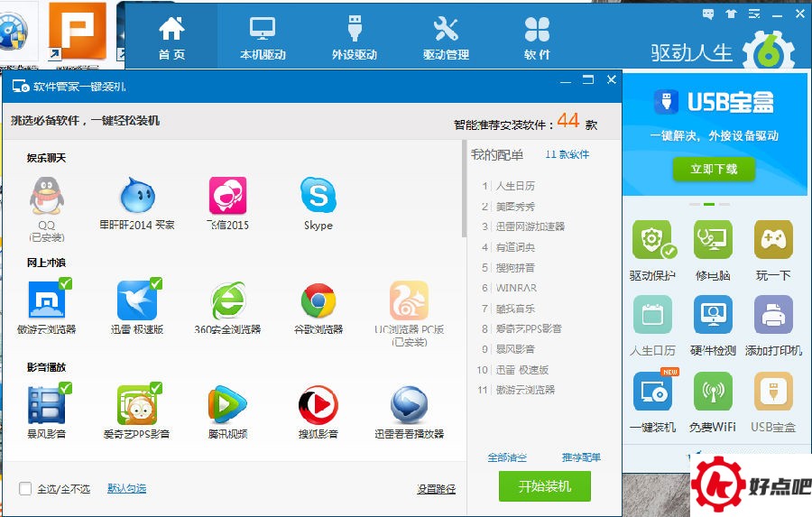
Task: Open the main menu dropdown in title bar
Action: [x=754, y=14]
